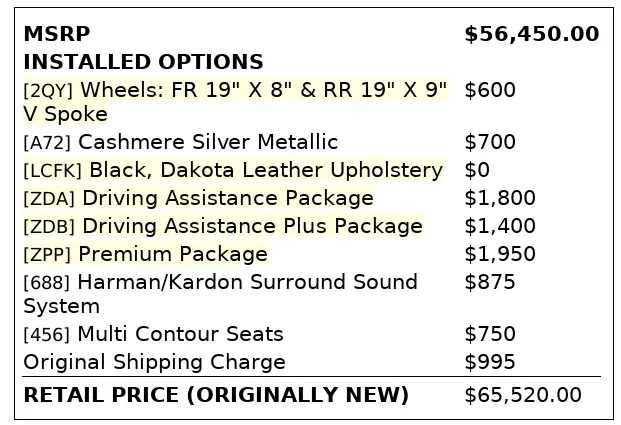
Task: Select the $65,520.00 retail total
Action: click(x=523, y=395)
